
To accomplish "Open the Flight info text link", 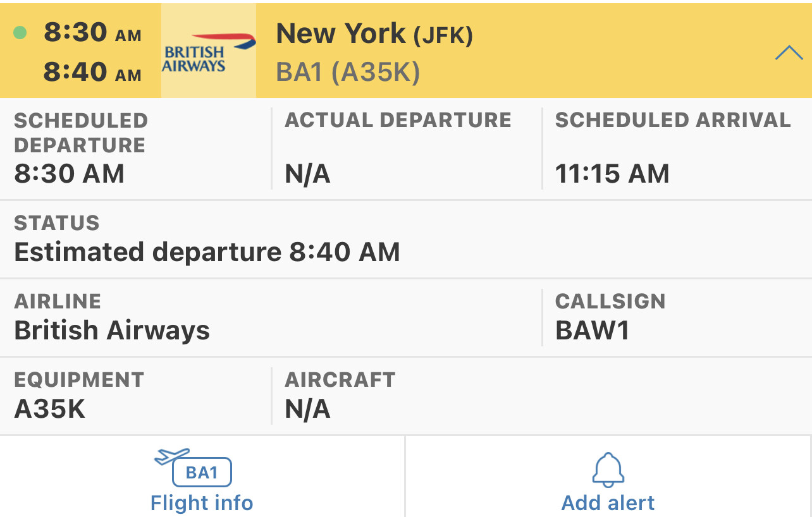I will [202, 503].
